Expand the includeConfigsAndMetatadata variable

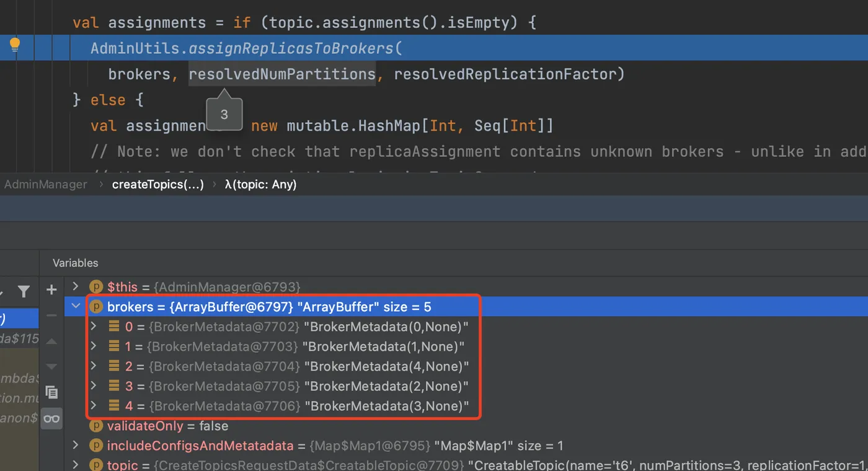[x=76, y=445]
